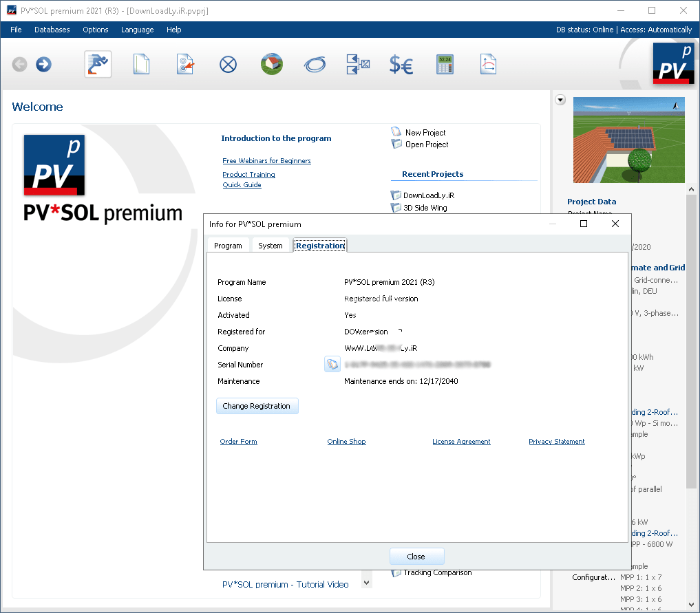Image resolution: width=700 pixels, height=613 pixels.
Task: Switch to the System tab
Action: [x=271, y=246]
